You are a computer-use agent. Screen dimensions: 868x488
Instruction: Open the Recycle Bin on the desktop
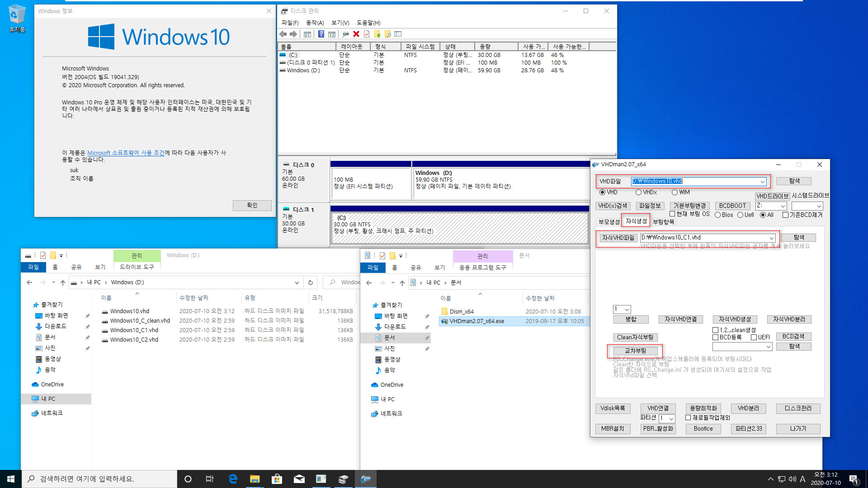pos(17,19)
